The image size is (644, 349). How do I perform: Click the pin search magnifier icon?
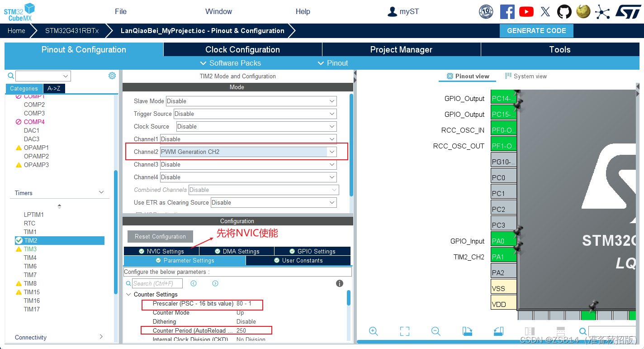[583, 331]
